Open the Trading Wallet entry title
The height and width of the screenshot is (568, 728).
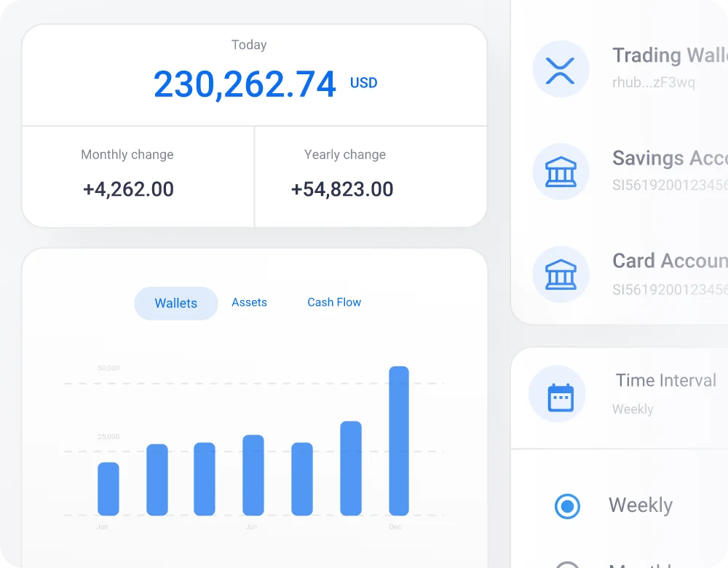pyautogui.click(x=669, y=55)
